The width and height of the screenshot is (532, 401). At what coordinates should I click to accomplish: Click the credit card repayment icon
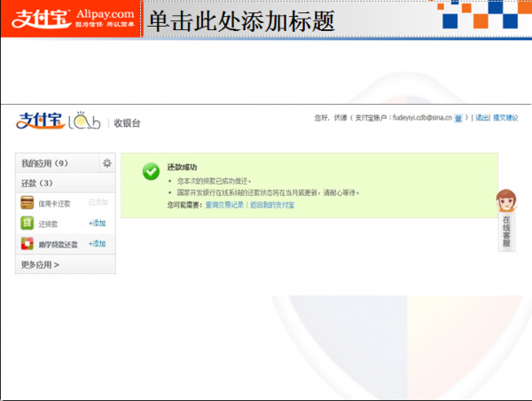pos(27,203)
